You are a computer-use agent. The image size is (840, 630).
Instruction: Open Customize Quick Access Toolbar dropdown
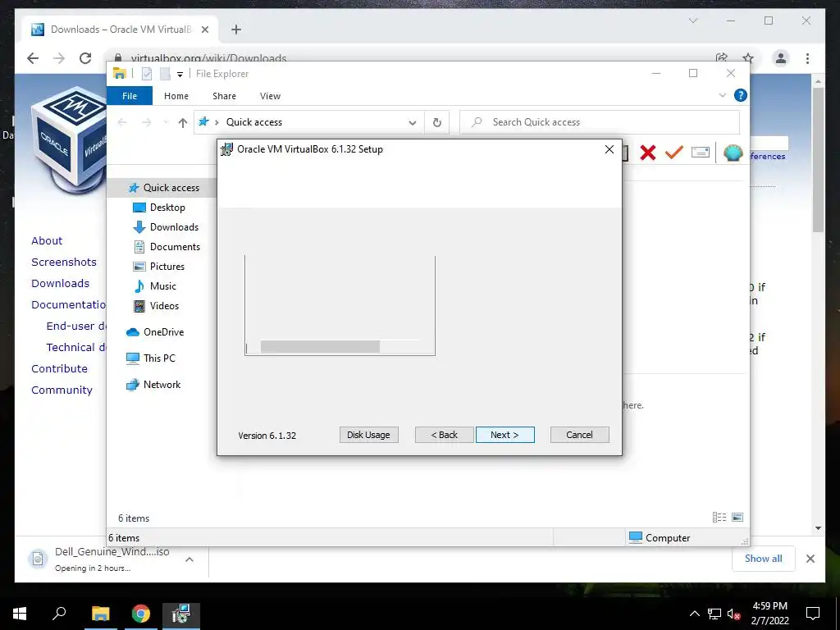tap(180, 75)
